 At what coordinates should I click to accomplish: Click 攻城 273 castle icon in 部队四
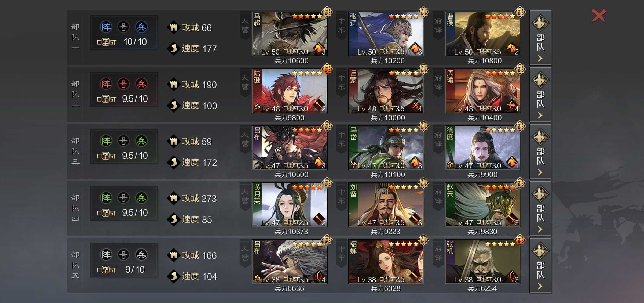[174, 198]
